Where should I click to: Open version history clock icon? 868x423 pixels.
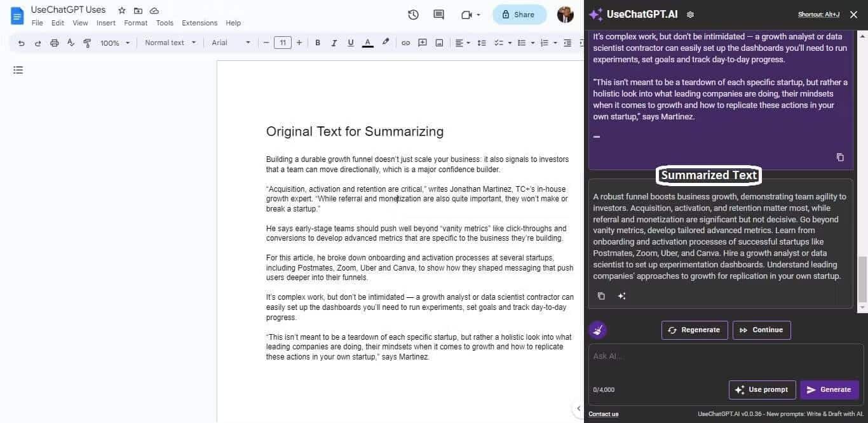click(413, 15)
